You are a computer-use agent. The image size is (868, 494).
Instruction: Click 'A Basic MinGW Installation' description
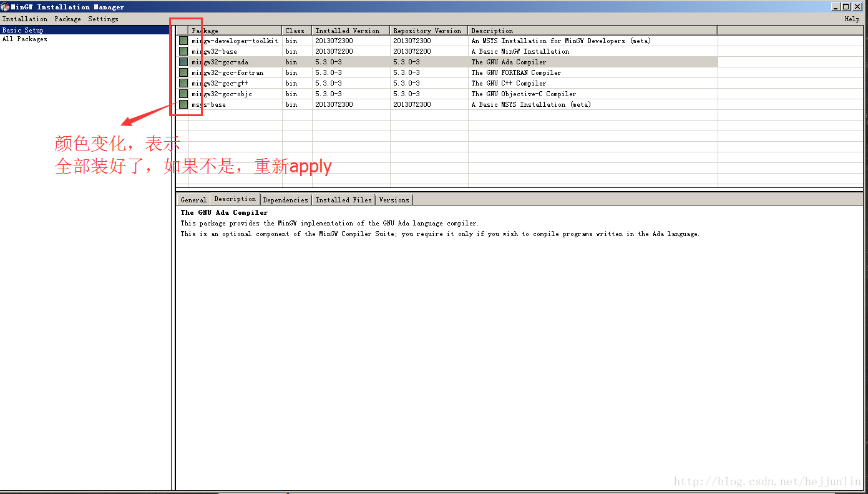(x=520, y=51)
